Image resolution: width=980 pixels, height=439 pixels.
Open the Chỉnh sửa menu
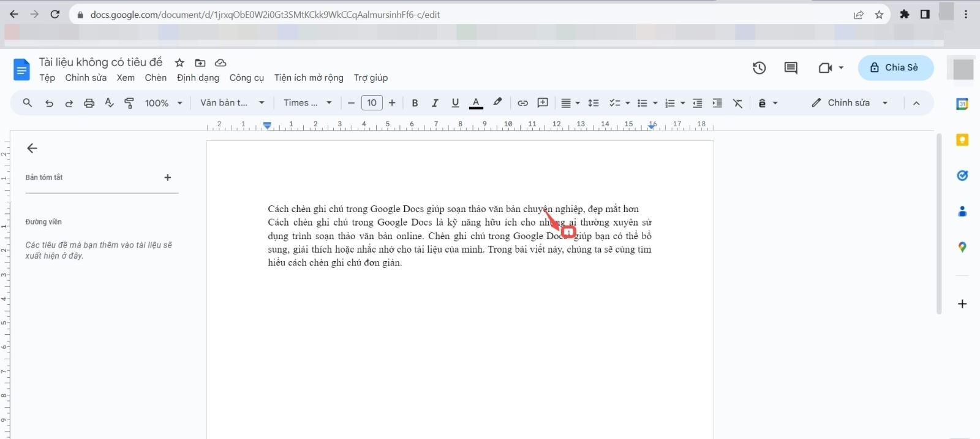coord(86,78)
